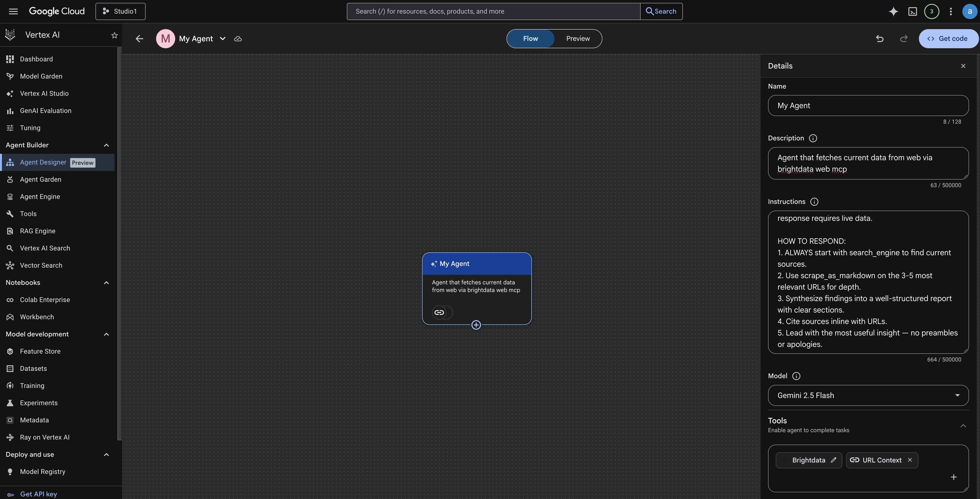Click the Get code button
Viewport: 980px width, 499px height.
949,38
